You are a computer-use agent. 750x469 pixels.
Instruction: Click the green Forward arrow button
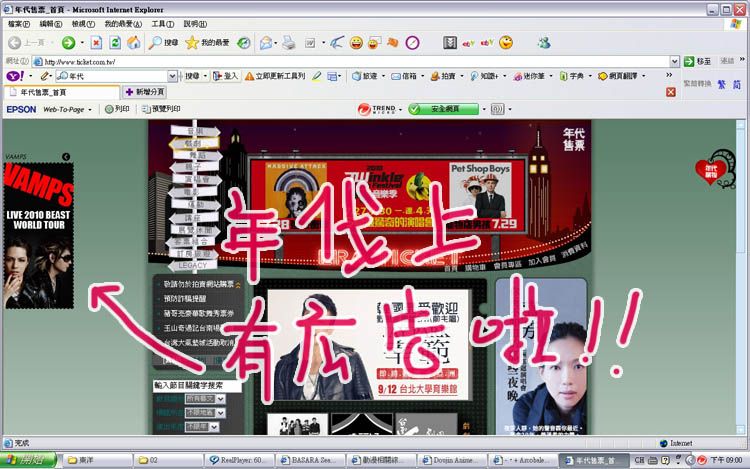[68, 43]
